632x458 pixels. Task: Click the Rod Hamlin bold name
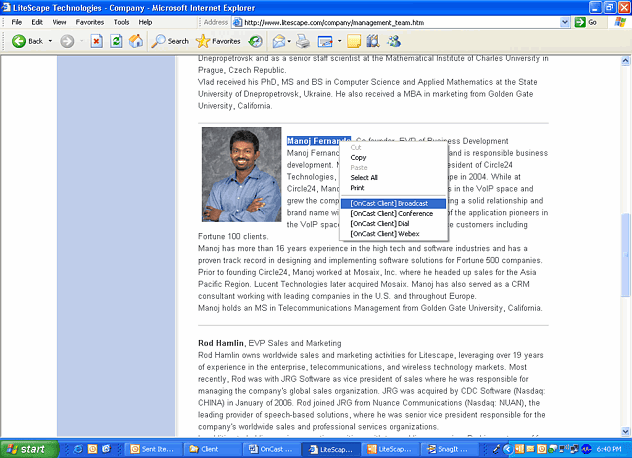(220, 343)
